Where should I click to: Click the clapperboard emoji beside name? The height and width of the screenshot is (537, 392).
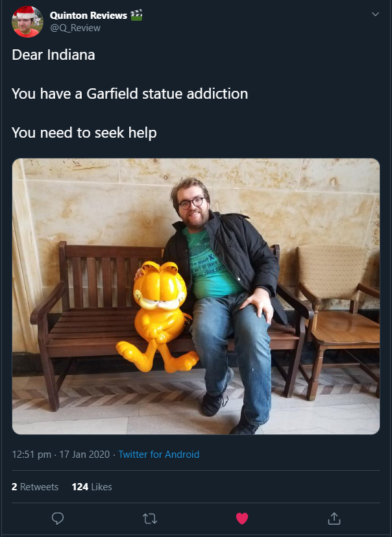click(136, 16)
